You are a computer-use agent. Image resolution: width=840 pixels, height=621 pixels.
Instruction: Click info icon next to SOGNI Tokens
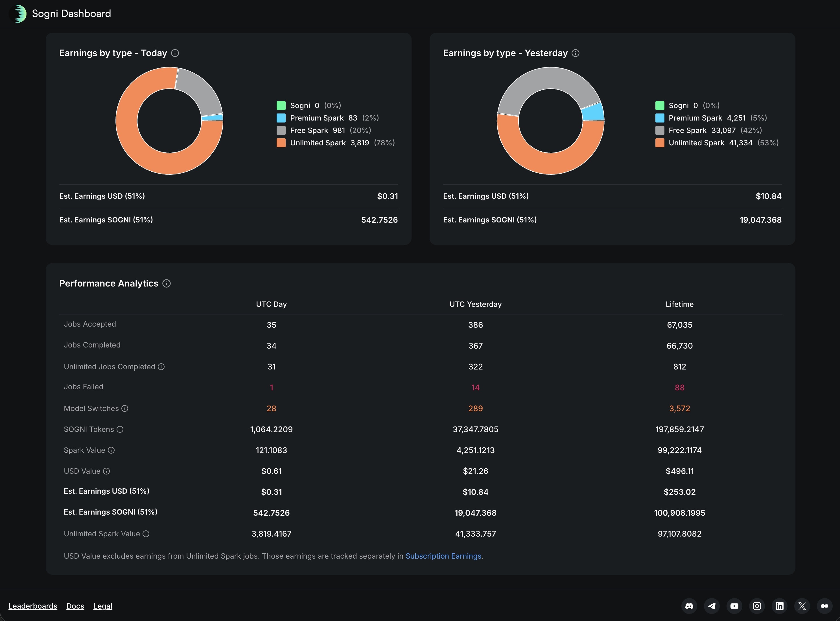(120, 429)
